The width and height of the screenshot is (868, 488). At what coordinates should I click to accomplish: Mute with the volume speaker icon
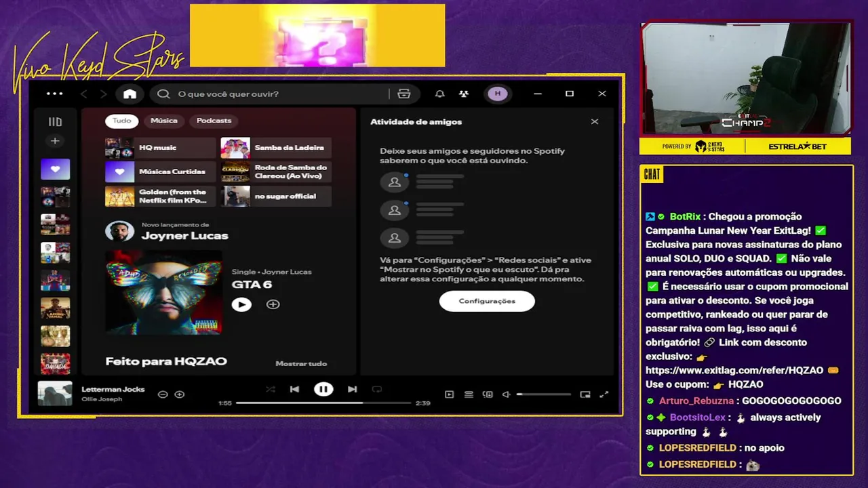click(x=506, y=394)
